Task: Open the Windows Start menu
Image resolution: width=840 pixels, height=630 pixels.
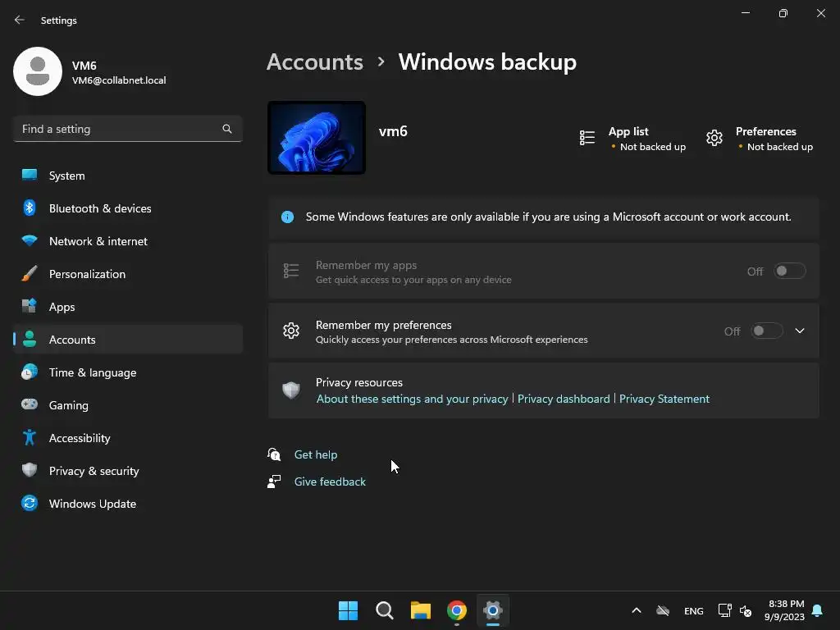Action: pos(348,610)
